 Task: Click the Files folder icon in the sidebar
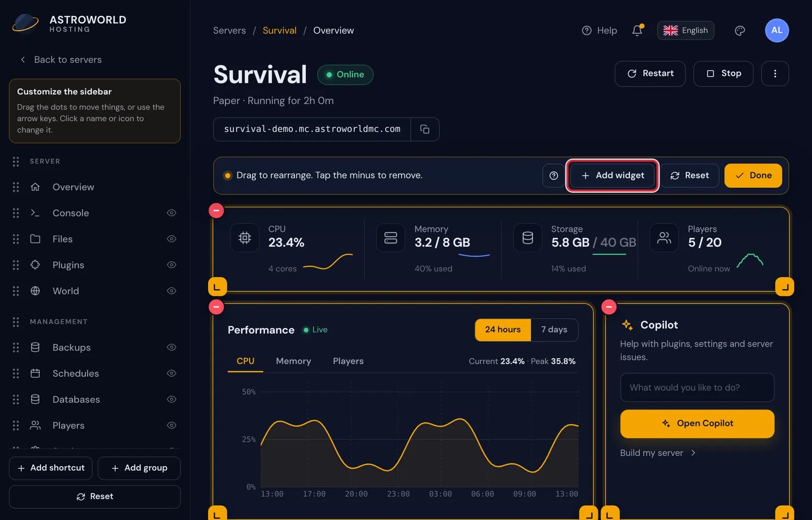point(35,239)
